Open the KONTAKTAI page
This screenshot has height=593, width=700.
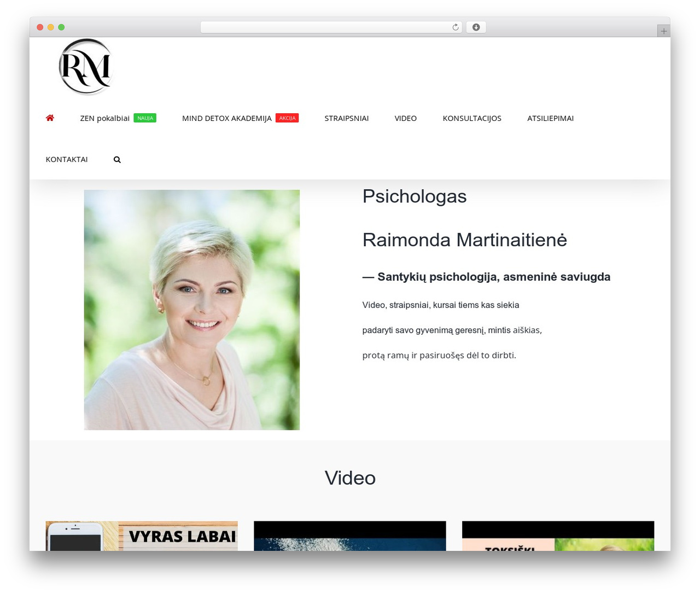point(66,159)
